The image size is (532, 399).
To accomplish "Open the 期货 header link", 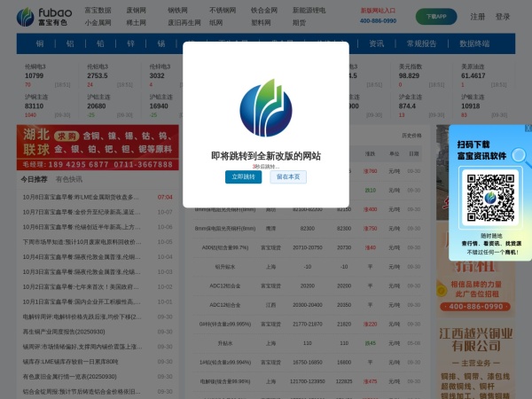I will tap(299, 23).
